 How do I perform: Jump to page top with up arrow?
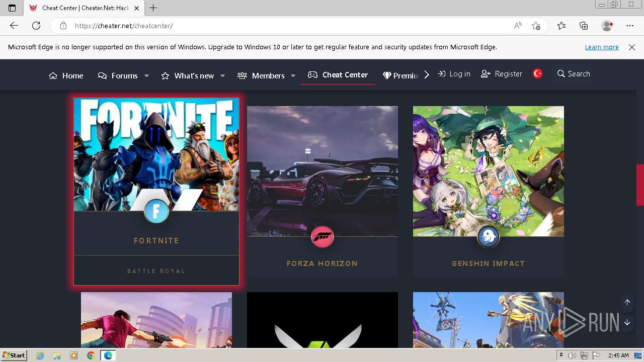click(x=627, y=302)
